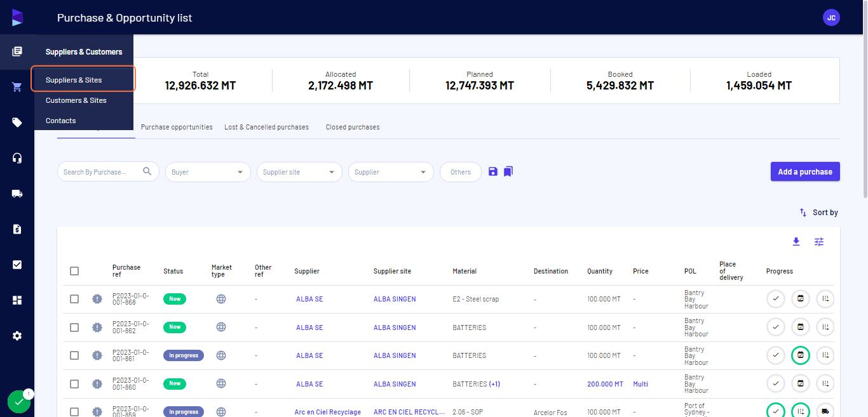The height and width of the screenshot is (417, 868).
Task: Select Customers & Sites menu item
Action: click(76, 100)
